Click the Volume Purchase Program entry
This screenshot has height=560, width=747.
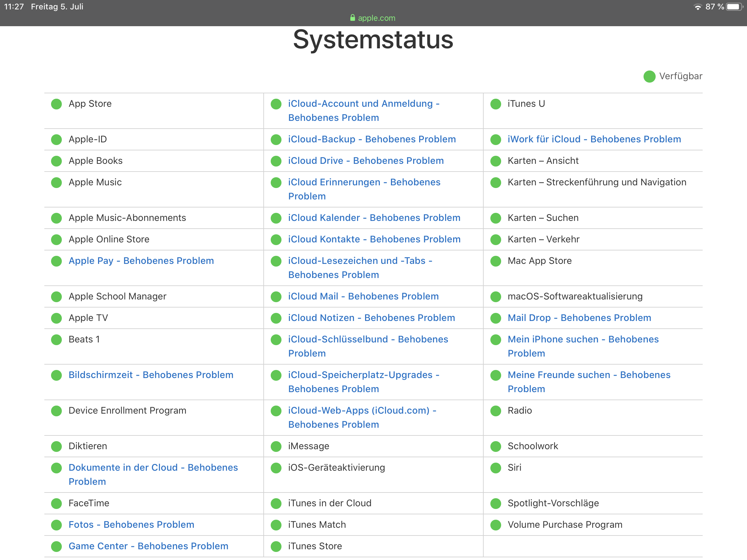[x=565, y=525]
